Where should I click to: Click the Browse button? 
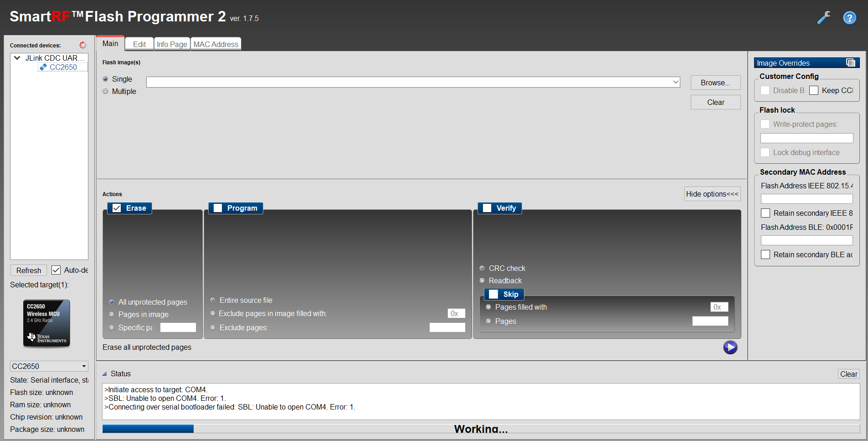tap(715, 83)
